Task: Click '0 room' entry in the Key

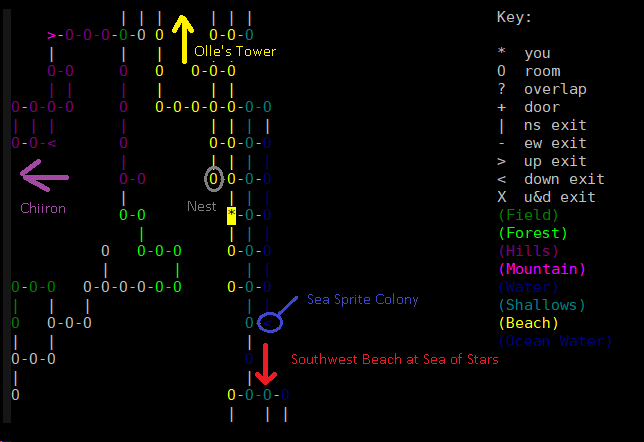Action: pyautogui.click(x=529, y=71)
